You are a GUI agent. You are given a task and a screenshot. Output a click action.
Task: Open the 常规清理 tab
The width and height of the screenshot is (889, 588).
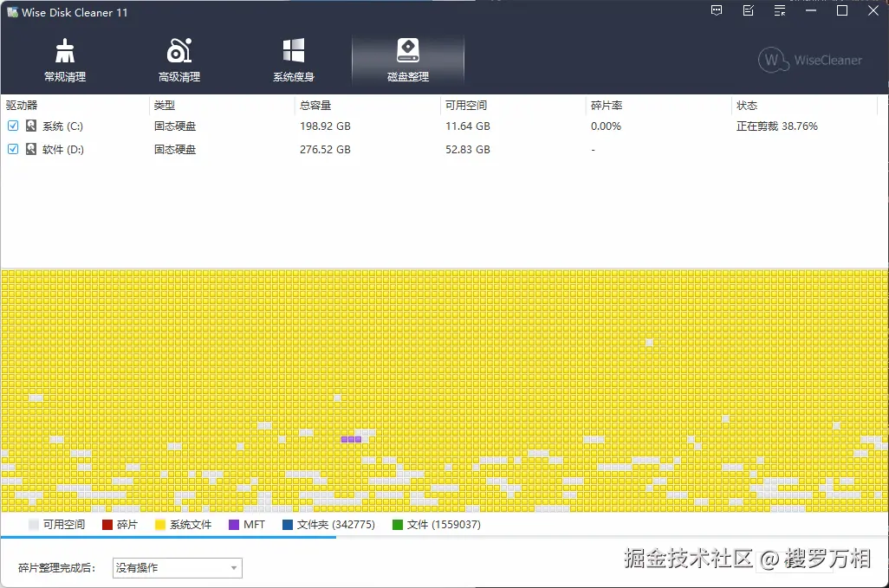point(65,60)
